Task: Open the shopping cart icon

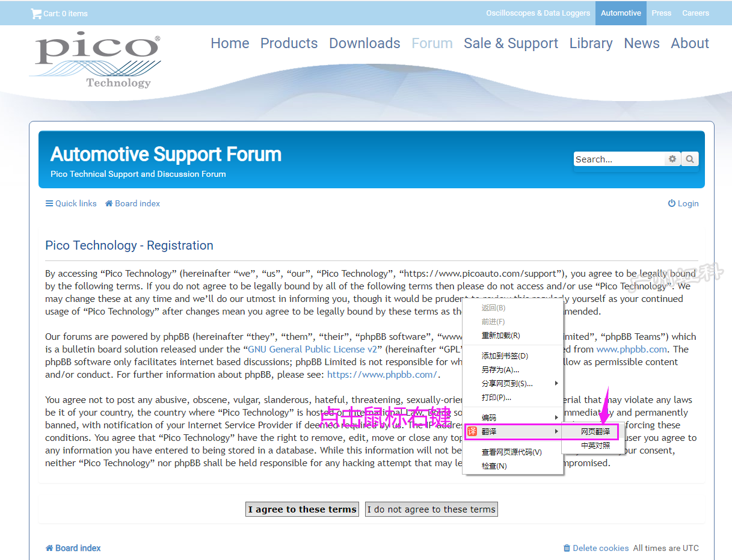Action: [x=36, y=13]
